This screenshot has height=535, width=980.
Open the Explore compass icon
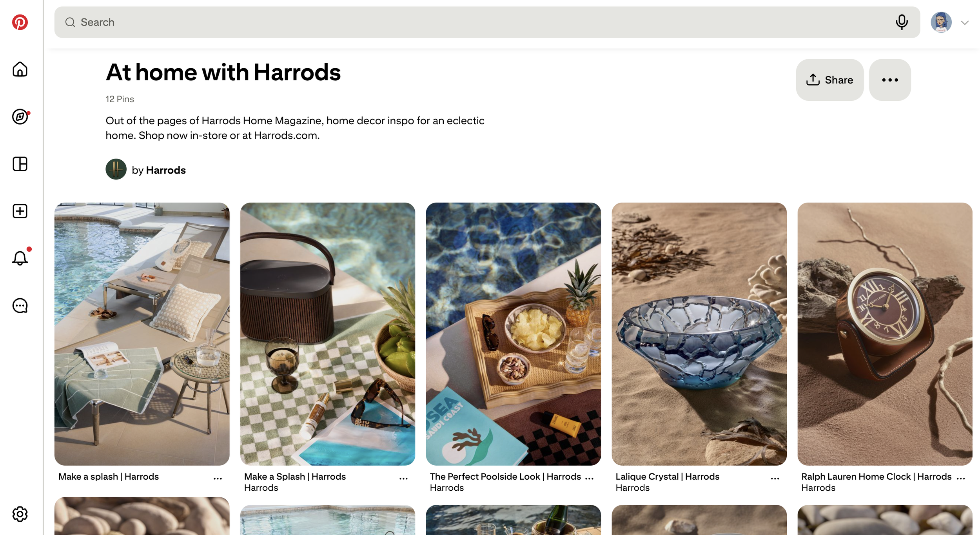click(x=20, y=117)
